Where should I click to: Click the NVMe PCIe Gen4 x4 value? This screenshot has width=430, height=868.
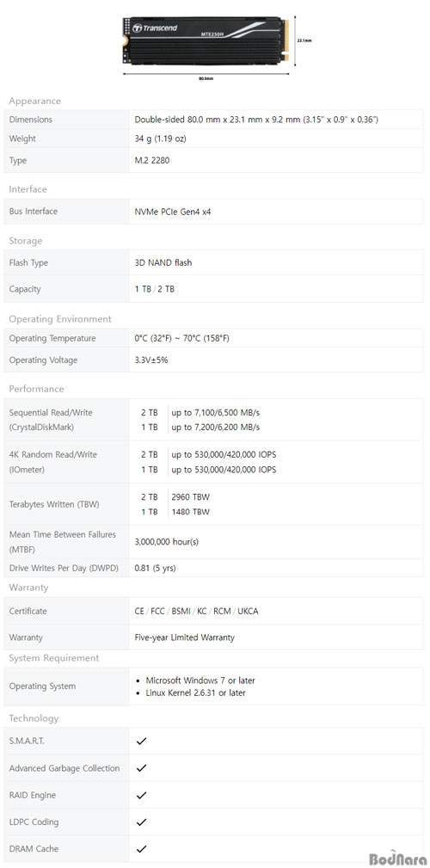tap(173, 212)
